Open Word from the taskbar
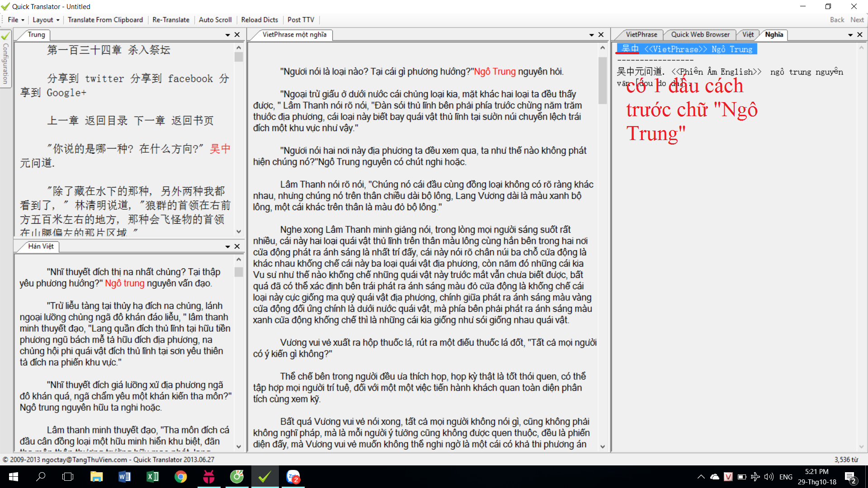This screenshot has width=868, height=488. tap(124, 477)
